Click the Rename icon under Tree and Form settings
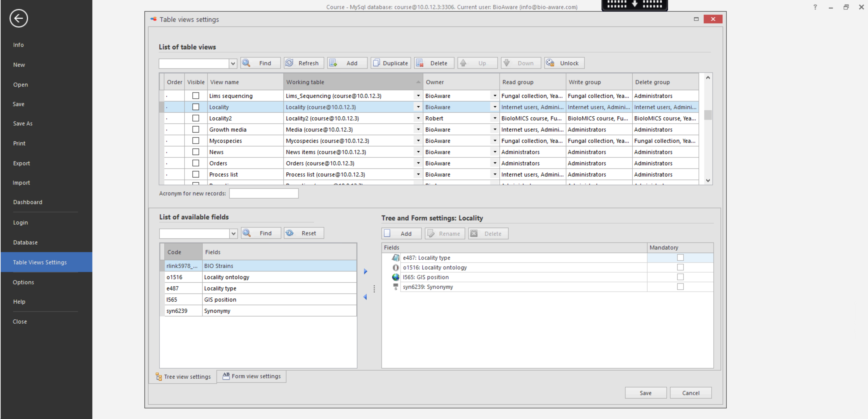 coord(431,233)
